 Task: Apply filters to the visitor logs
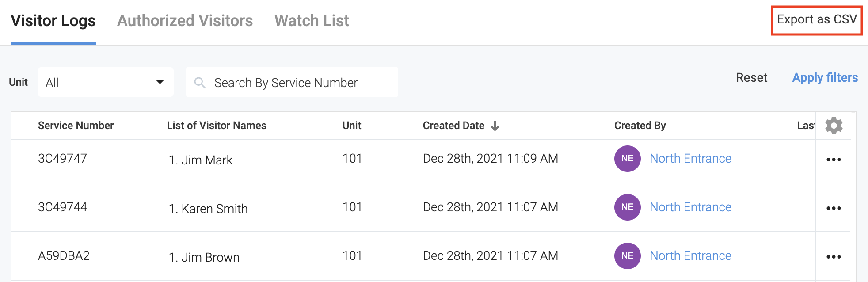[x=825, y=78]
